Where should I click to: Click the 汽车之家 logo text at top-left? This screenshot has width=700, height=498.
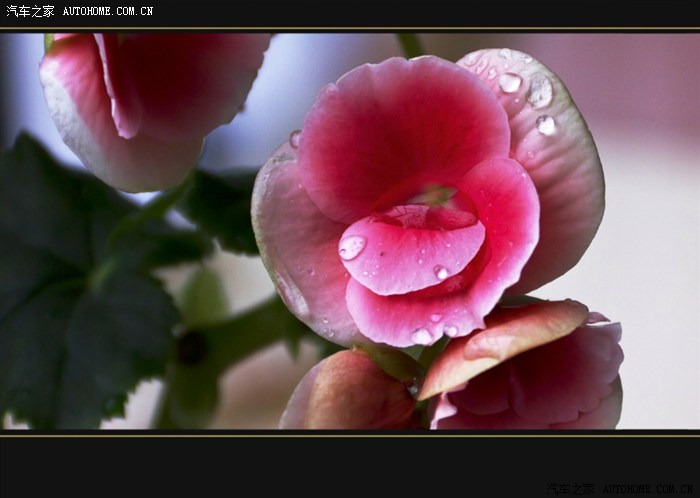point(30,11)
